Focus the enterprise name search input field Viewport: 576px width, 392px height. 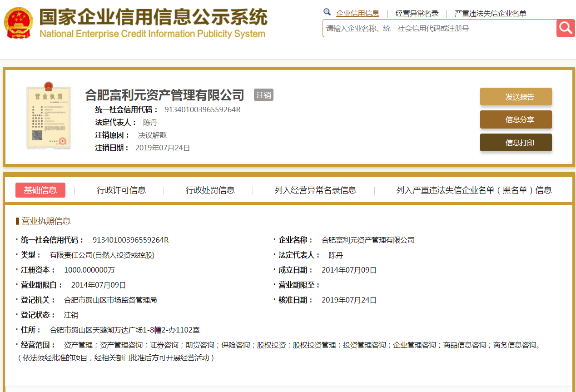(439, 28)
